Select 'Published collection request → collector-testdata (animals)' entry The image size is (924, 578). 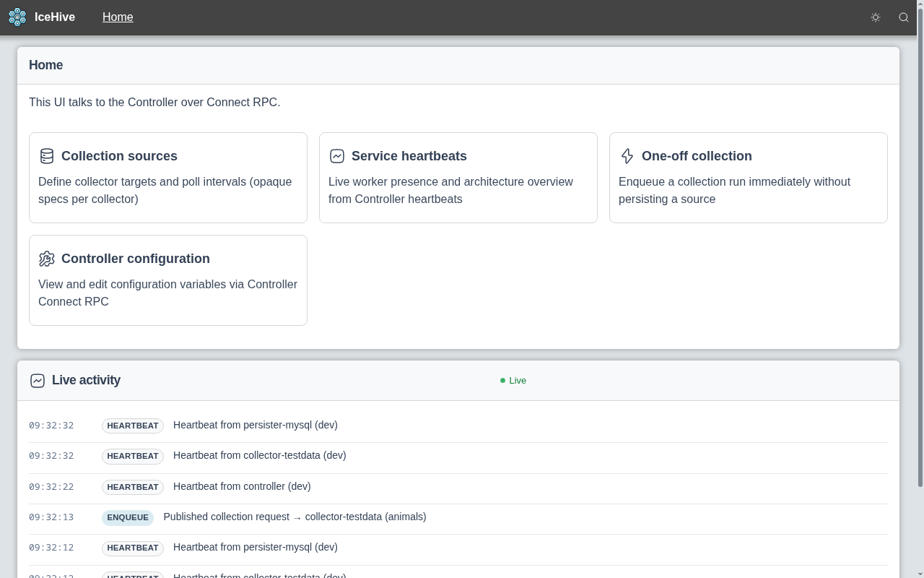click(295, 517)
